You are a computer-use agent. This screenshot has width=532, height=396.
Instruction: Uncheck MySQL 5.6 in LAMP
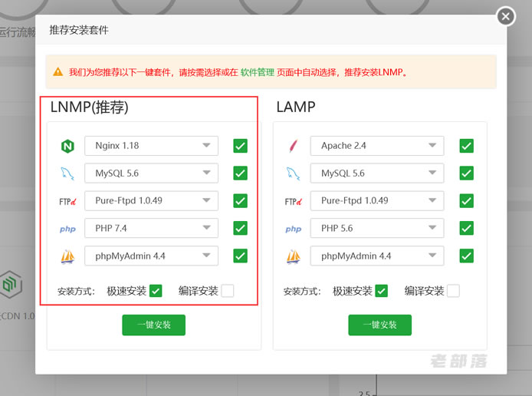tap(467, 173)
